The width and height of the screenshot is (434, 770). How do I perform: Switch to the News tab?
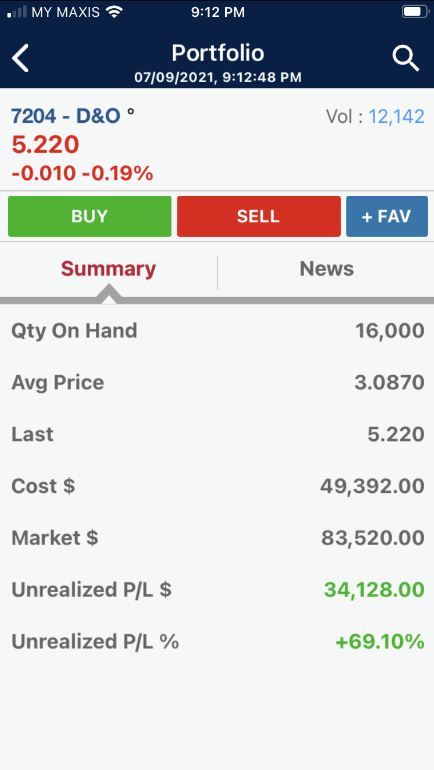pos(326,269)
